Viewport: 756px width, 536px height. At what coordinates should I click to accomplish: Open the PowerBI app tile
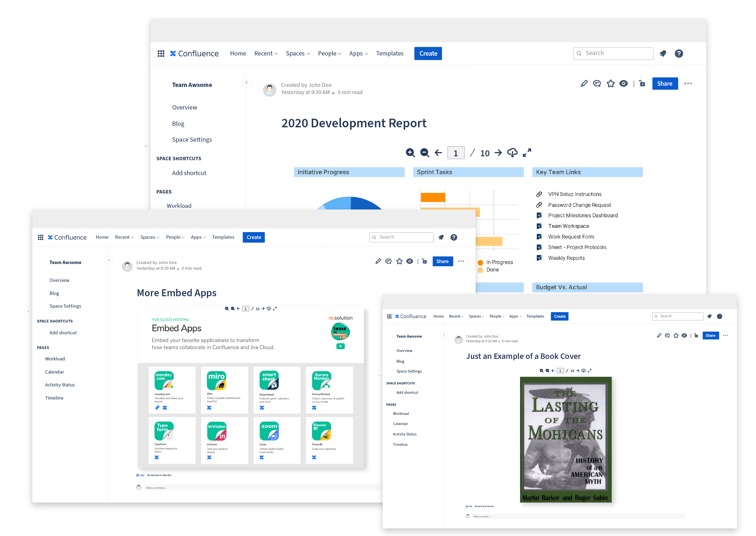click(x=330, y=440)
